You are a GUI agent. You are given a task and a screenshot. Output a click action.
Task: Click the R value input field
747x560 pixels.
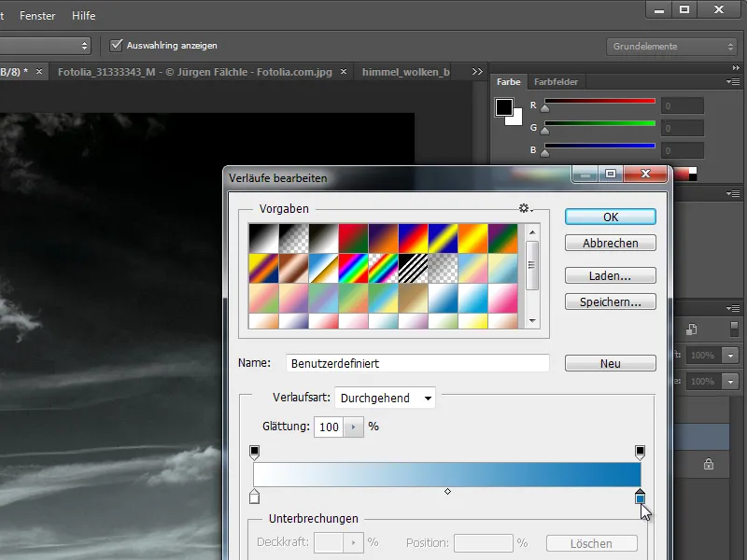[x=683, y=105]
